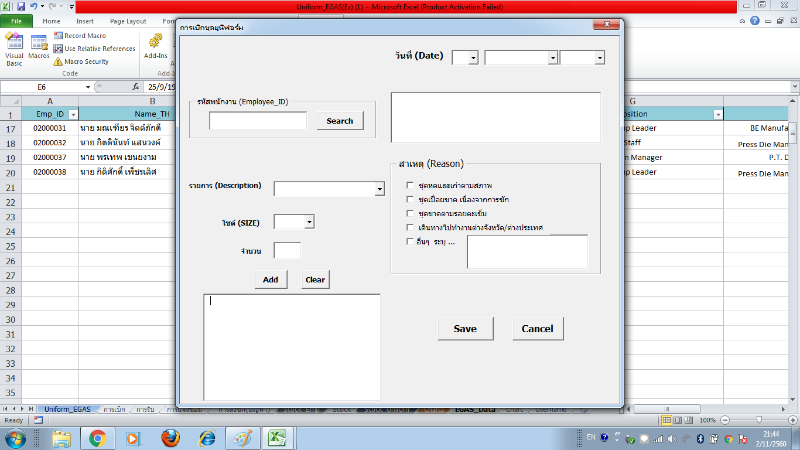Click the Employee_ID text field
Viewport: 800px width, 450px height.
coord(258,121)
